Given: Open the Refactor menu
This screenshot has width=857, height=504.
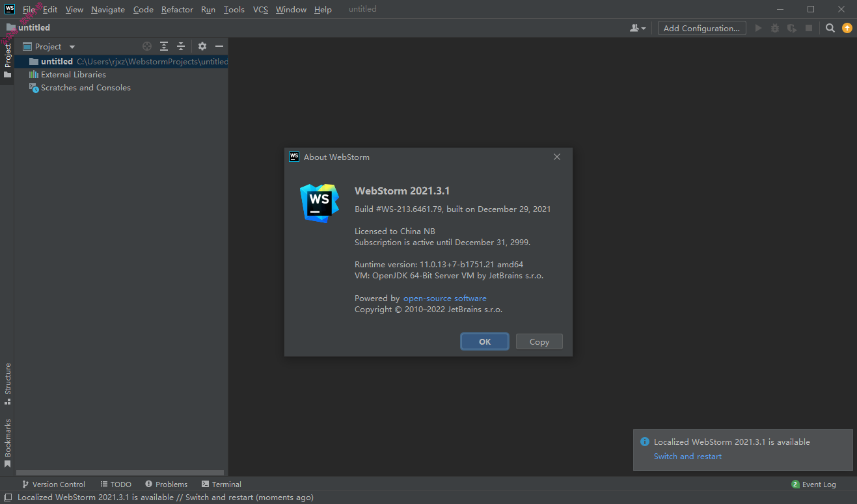Looking at the screenshot, I should [177, 9].
